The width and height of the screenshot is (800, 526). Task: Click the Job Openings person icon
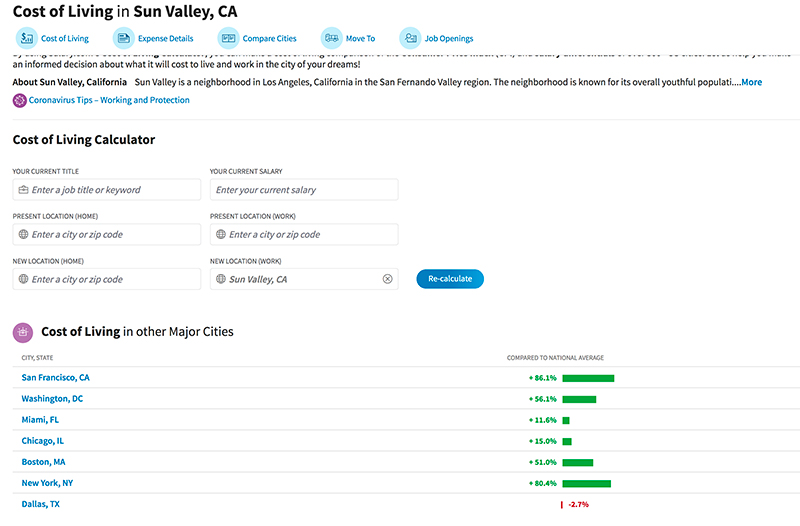click(410, 38)
